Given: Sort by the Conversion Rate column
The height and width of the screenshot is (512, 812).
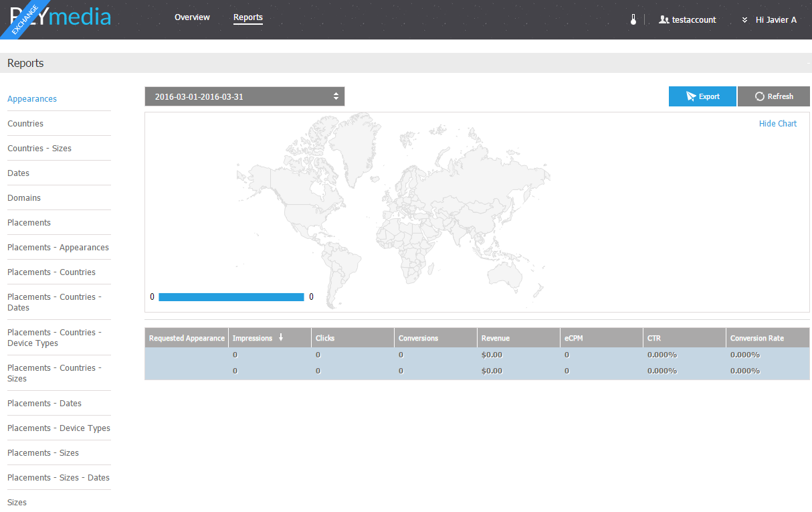Looking at the screenshot, I should (x=756, y=338).
